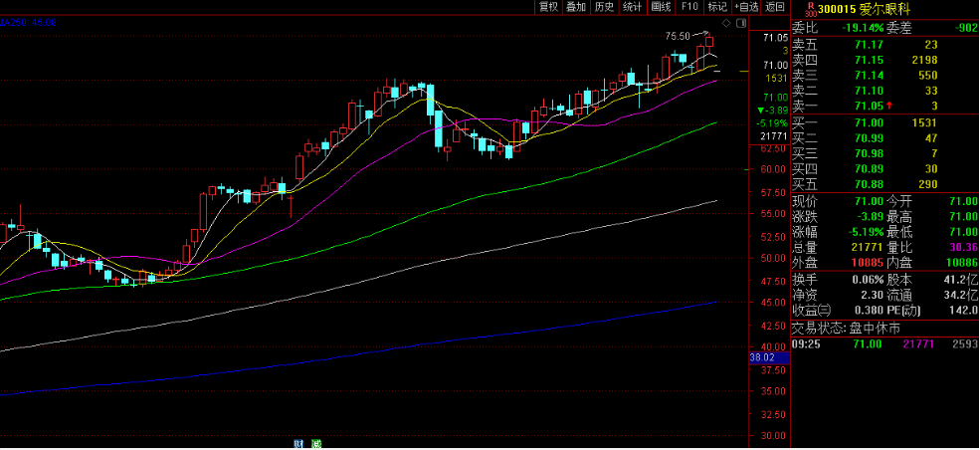Open the F10 company info tab
Image resolution: width=980 pixels, height=450 pixels.
click(x=688, y=6)
